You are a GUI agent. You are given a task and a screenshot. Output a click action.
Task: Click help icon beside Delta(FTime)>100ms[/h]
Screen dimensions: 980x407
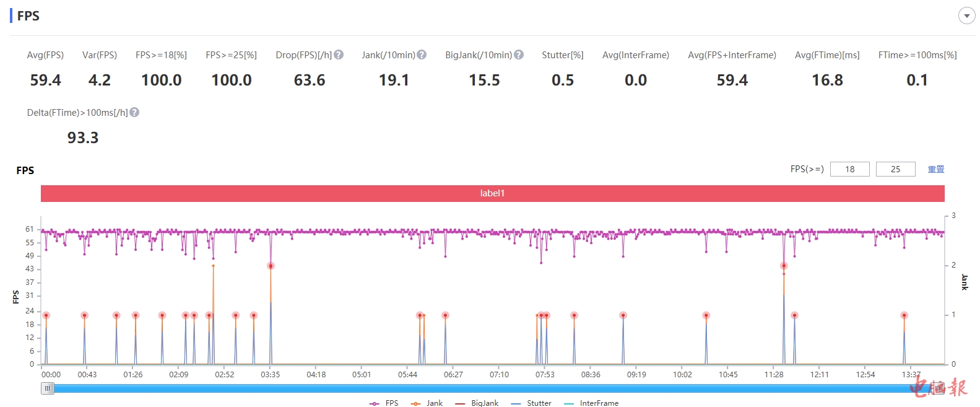(x=134, y=112)
